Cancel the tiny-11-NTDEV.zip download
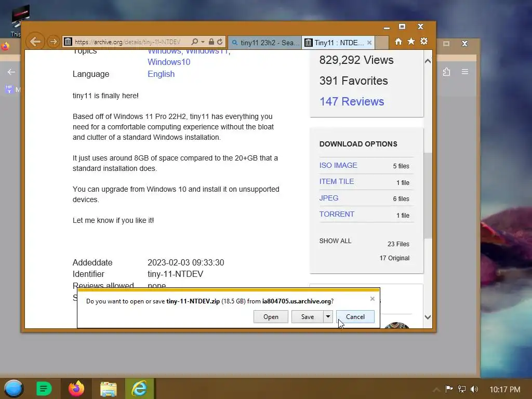This screenshot has height=399, width=532. tap(355, 316)
